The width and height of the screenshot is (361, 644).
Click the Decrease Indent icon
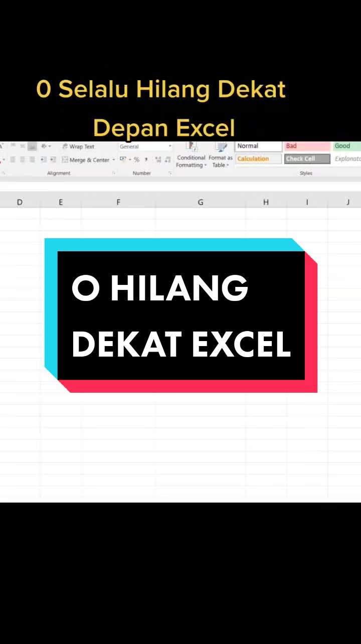click(x=44, y=160)
